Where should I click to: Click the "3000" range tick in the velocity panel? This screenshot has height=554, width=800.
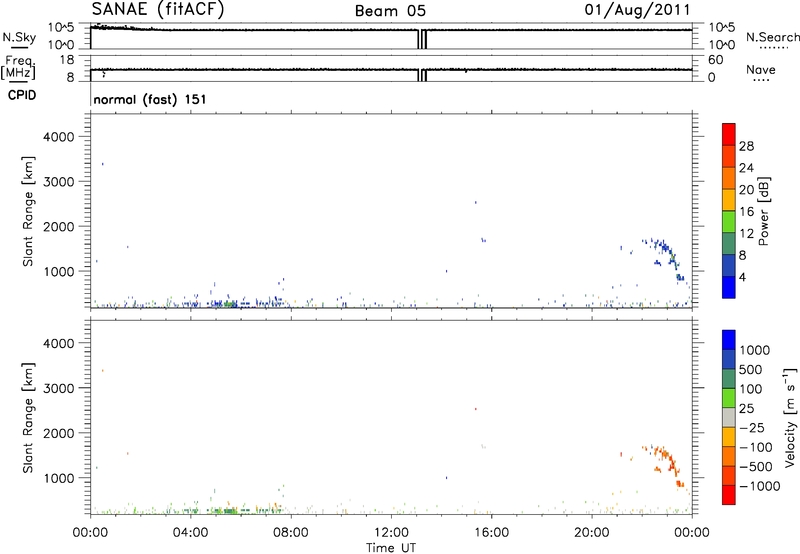(59, 388)
